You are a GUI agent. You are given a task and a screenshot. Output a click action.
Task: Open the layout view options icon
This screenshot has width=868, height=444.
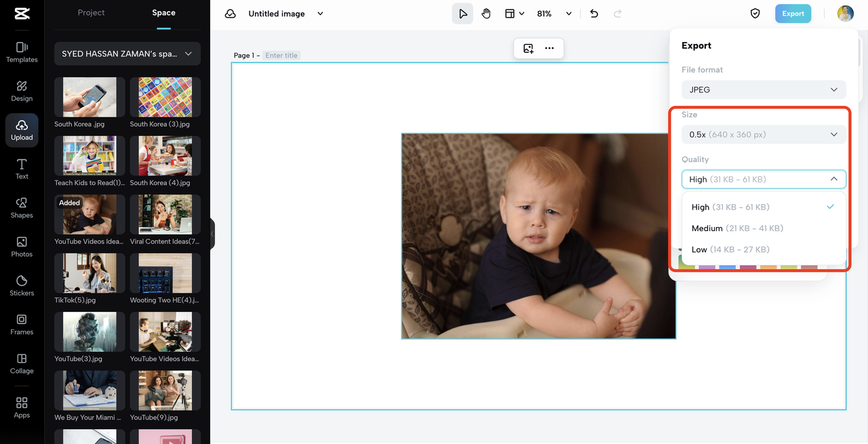(x=515, y=14)
